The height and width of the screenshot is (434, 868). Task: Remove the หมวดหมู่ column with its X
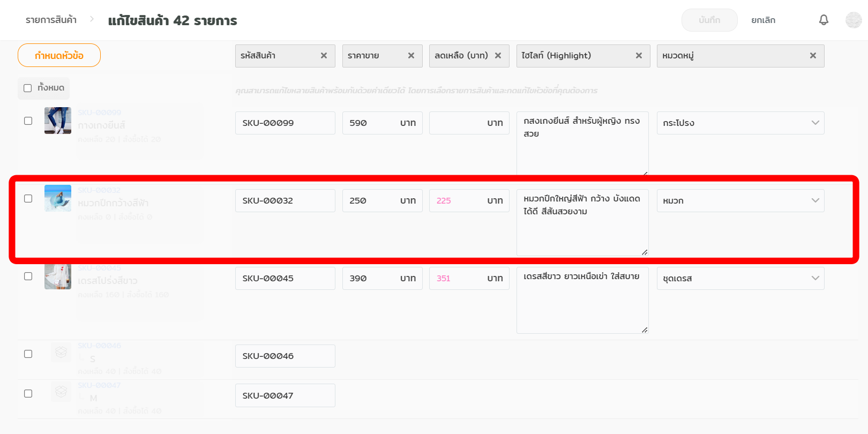(813, 56)
